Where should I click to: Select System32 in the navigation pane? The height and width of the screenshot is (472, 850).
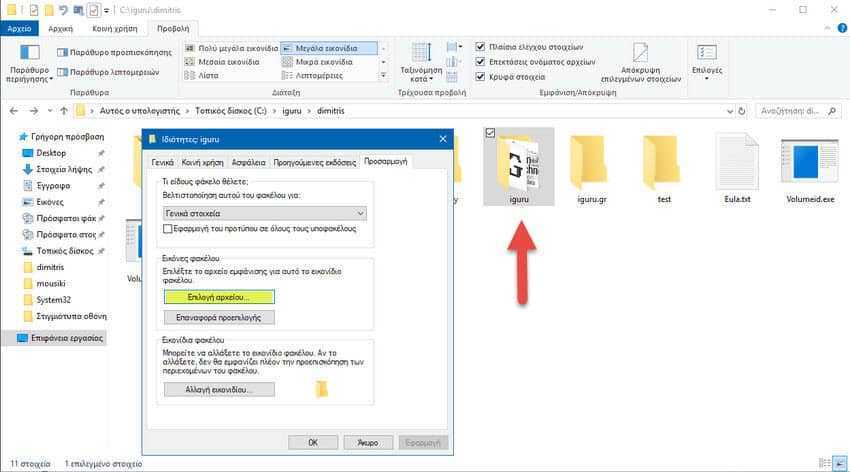53,300
